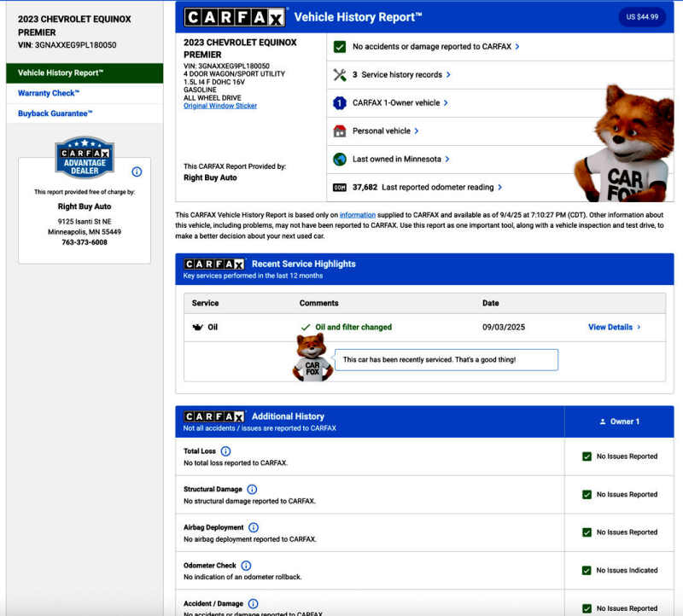
Task: Expand the Service history records chevron
Action: point(448,75)
